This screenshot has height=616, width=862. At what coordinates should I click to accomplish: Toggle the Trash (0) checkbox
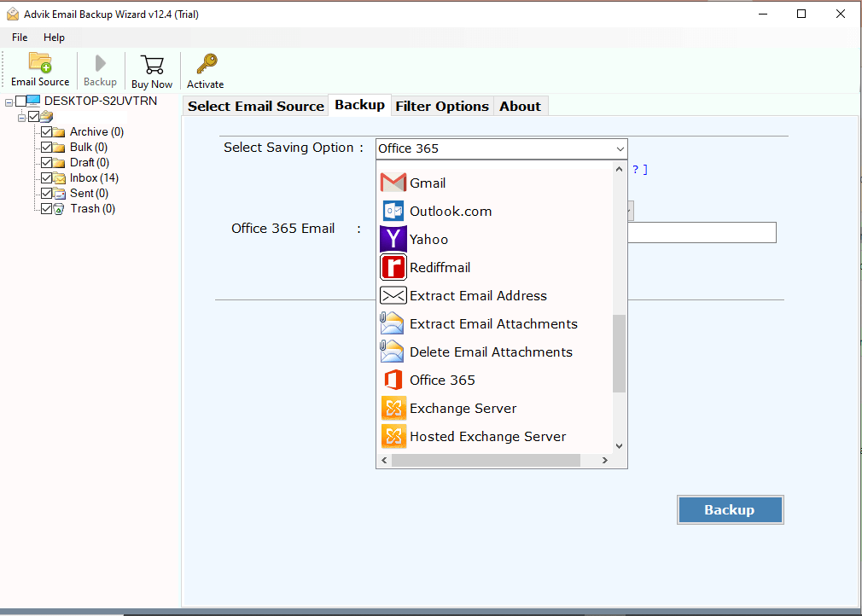point(46,209)
